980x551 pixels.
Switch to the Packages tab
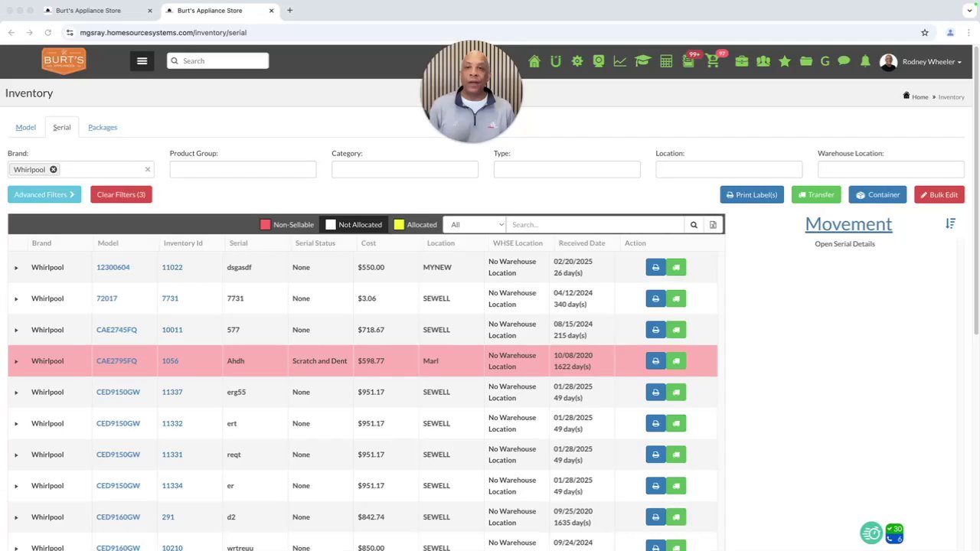point(103,127)
